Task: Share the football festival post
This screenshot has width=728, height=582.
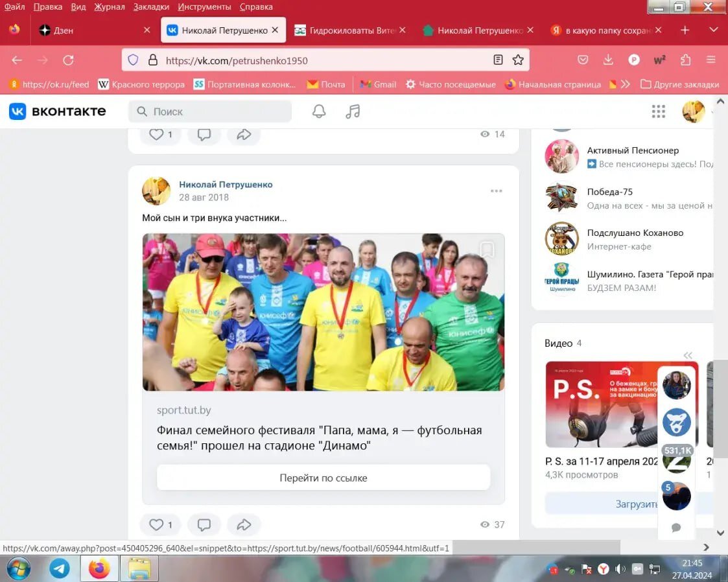Action: (x=244, y=524)
